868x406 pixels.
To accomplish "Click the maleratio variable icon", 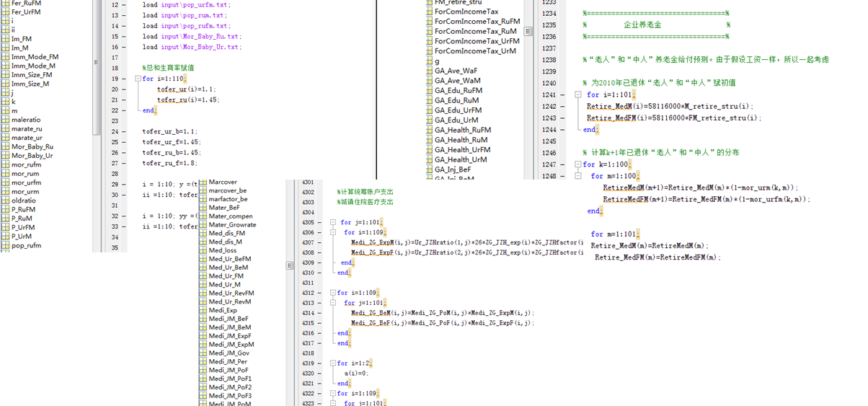I will click(6, 120).
